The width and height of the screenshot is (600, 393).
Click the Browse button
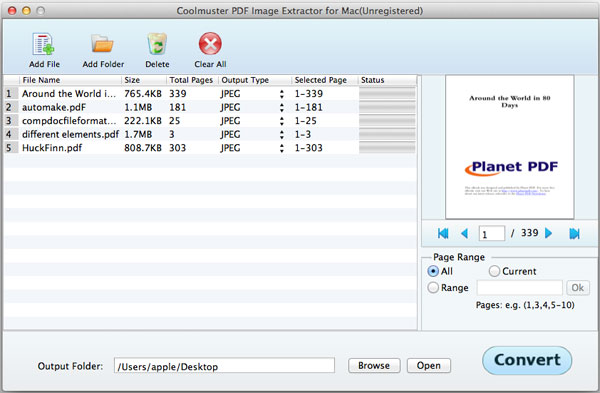(374, 365)
